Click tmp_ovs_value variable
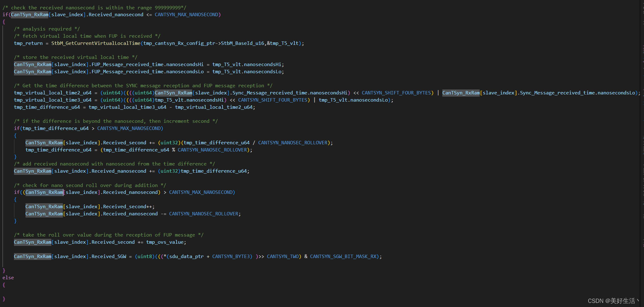644x307 pixels. point(165,242)
